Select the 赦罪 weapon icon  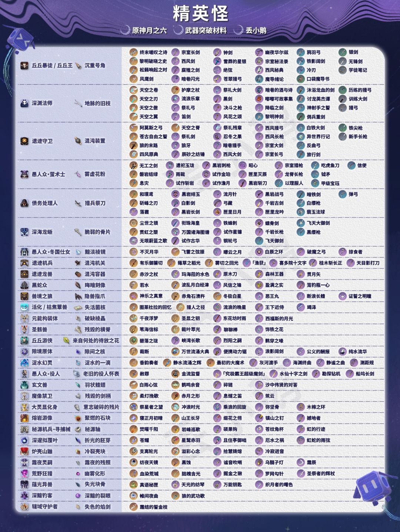pos(134,374)
